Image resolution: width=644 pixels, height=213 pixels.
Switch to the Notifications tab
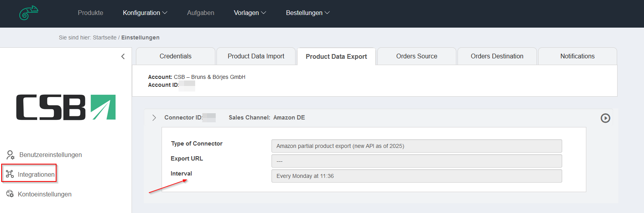578,56
